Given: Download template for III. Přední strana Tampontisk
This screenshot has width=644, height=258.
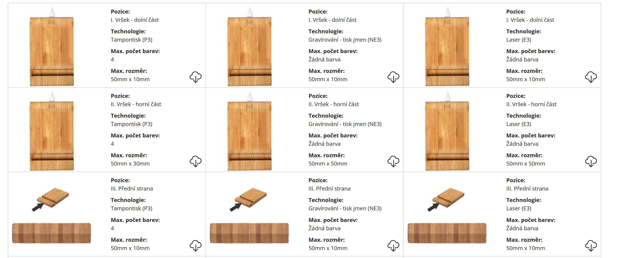Looking at the screenshot, I should click(x=195, y=245).
